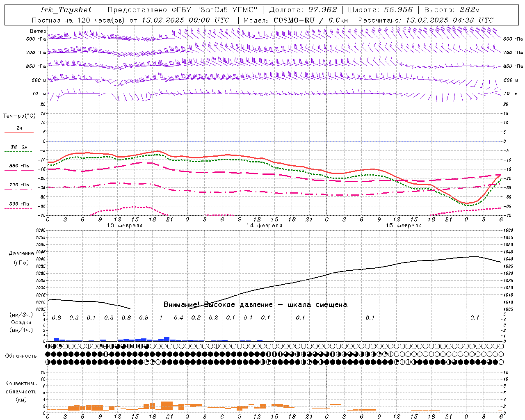Click the Irk_Tayshet station title

pos(66,10)
